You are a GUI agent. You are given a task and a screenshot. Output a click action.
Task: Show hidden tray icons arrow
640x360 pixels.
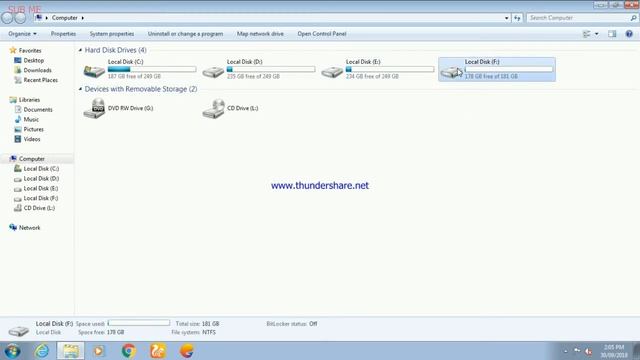pyautogui.click(x=565, y=351)
